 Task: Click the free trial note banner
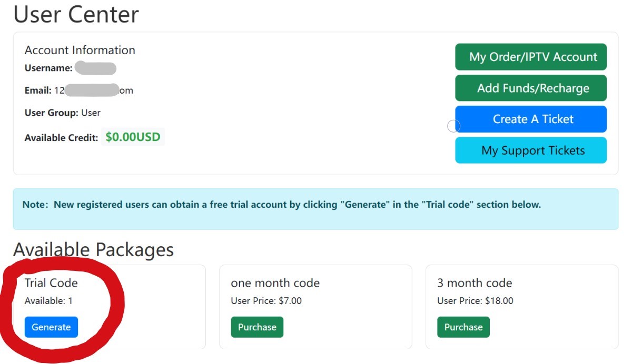(x=281, y=205)
